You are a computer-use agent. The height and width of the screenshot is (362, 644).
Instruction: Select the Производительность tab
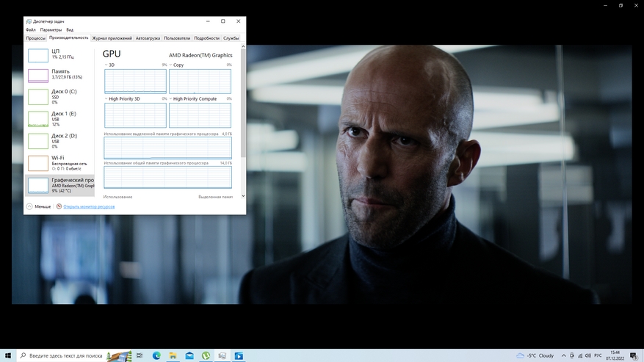coord(68,37)
